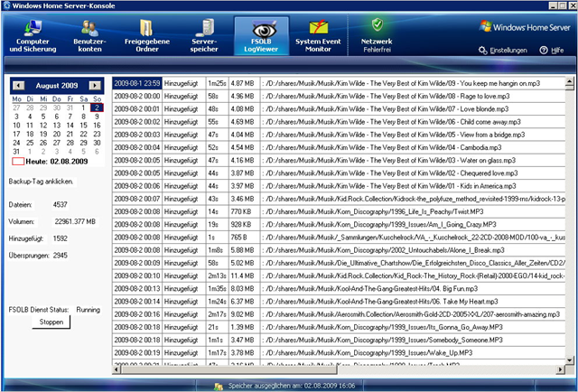Select row with Wake_Up.MP3
578x392 pixels.
[339, 353]
